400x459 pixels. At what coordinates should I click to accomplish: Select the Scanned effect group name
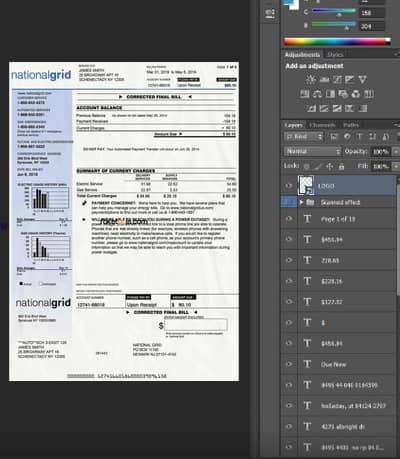(340, 202)
